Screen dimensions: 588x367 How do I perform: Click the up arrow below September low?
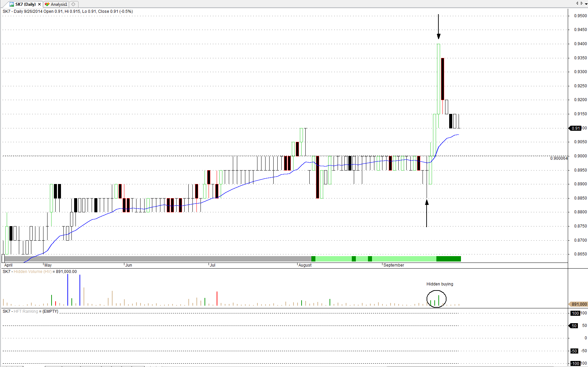coord(427,213)
